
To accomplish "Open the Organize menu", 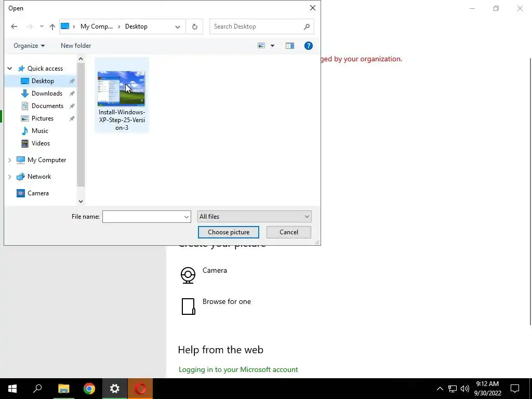I will click(29, 46).
